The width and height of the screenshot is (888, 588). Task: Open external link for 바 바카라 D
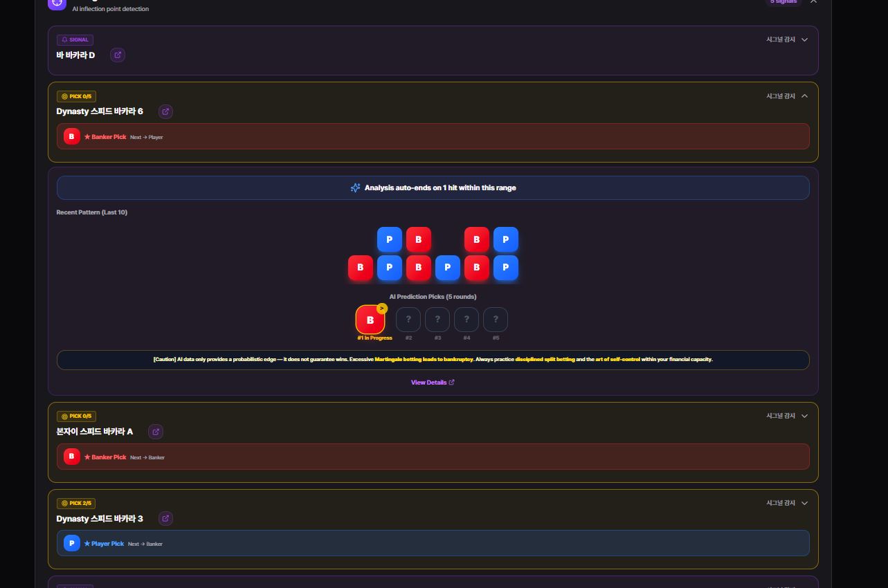118,55
